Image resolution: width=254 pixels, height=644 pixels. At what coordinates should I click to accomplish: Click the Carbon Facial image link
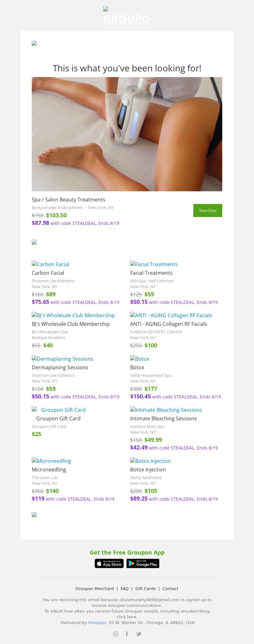pyautogui.click(x=50, y=264)
